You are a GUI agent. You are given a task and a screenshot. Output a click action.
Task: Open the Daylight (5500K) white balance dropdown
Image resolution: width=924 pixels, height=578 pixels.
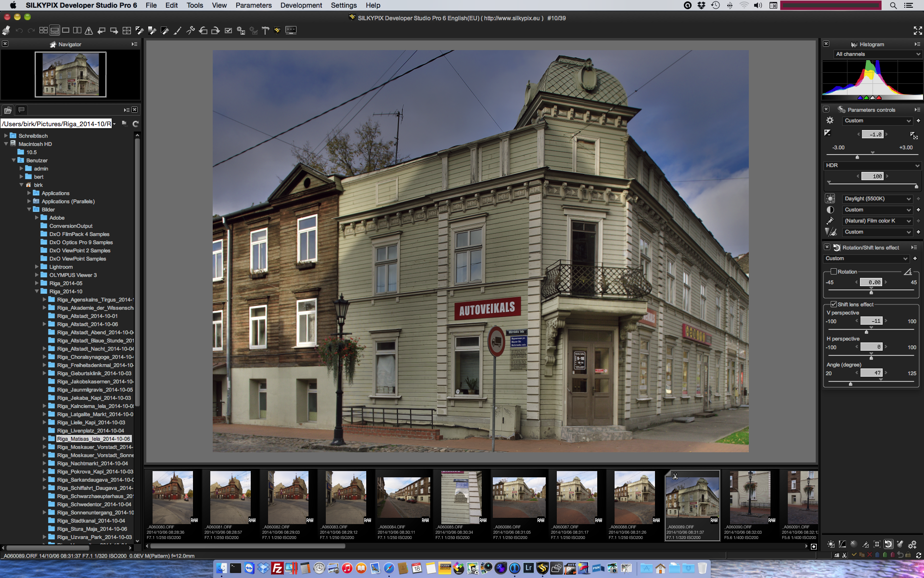pos(877,199)
